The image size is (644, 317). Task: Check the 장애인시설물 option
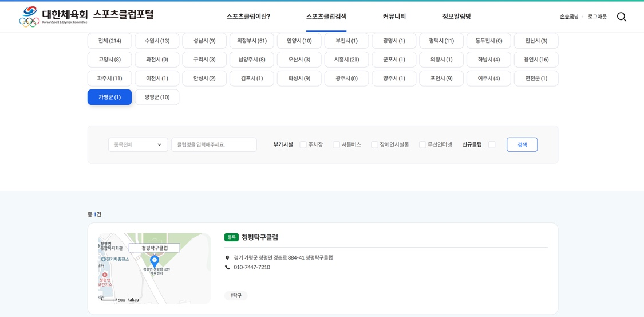coord(374,144)
